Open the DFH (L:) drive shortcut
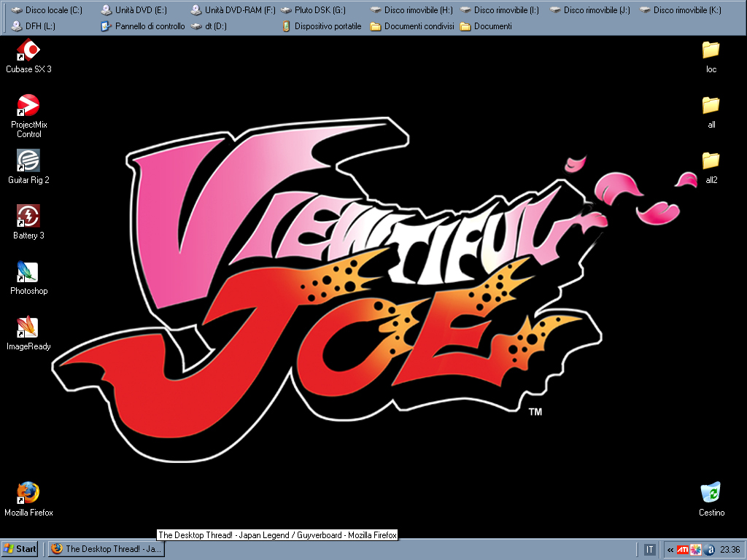 coord(33,26)
